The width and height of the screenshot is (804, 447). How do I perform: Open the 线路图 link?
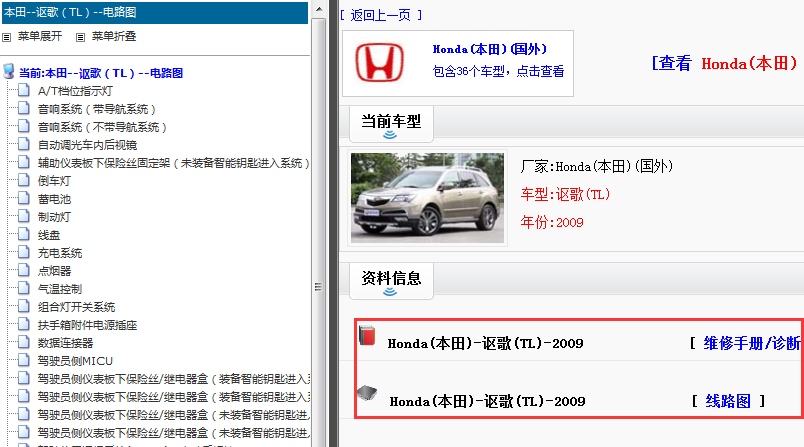[x=728, y=401]
